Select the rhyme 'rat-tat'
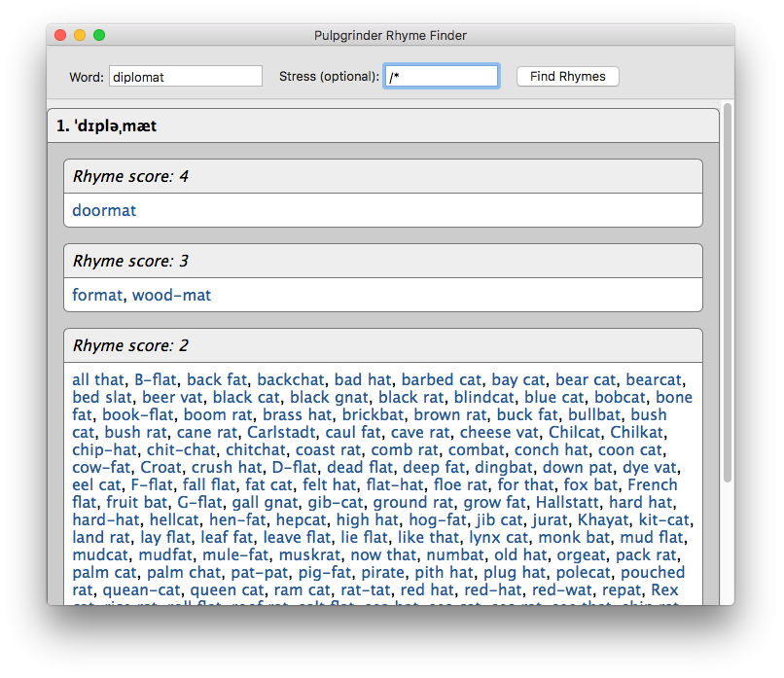The image size is (784, 678). [366, 590]
